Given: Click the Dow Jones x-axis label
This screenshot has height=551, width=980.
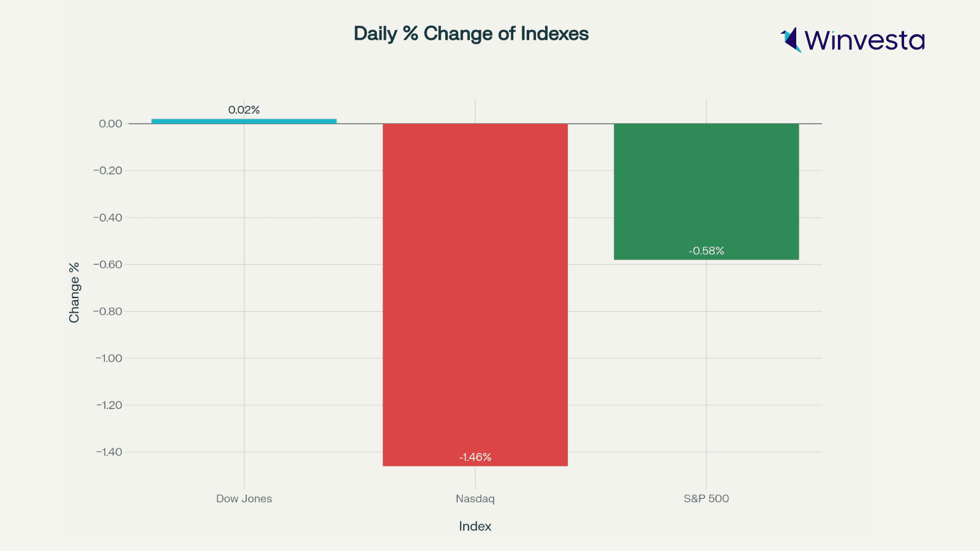Looking at the screenshot, I should coord(244,498).
